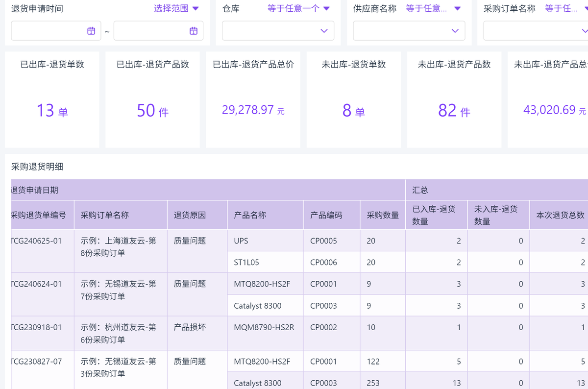This screenshot has height=389, width=588.
Task: Click the 采购退货单编号 column header
Action: coord(39,215)
